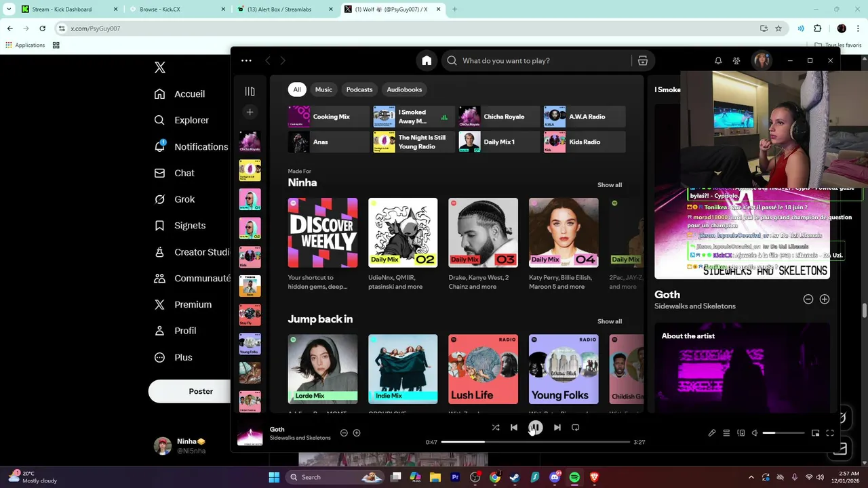Toggle repeat mode
Viewport: 868px width, 488px height.
click(x=575, y=428)
